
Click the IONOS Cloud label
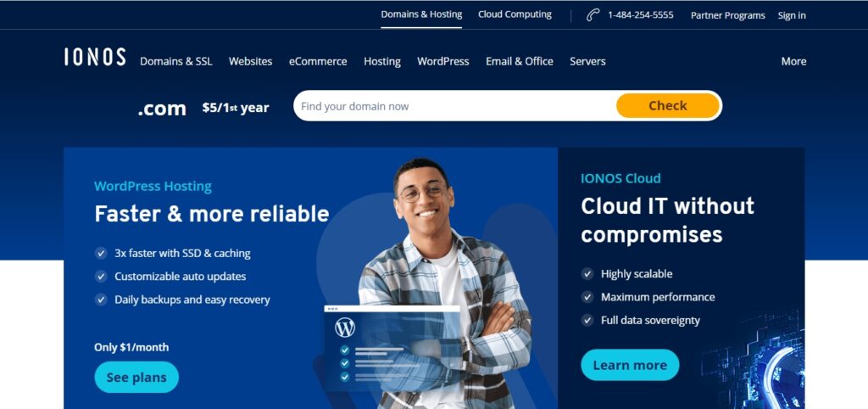tap(620, 178)
